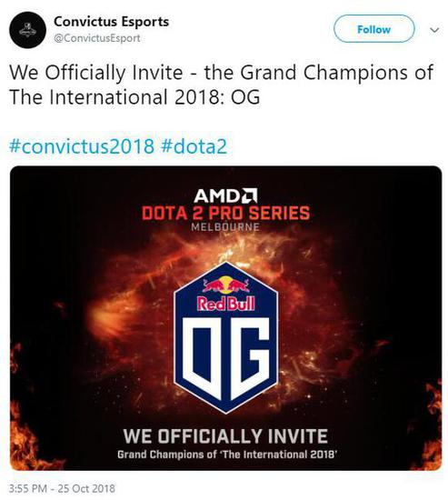Viewport: 448px width, 500px height.
Task: Click the MELBOURNE text in the image
Action: click(x=225, y=227)
